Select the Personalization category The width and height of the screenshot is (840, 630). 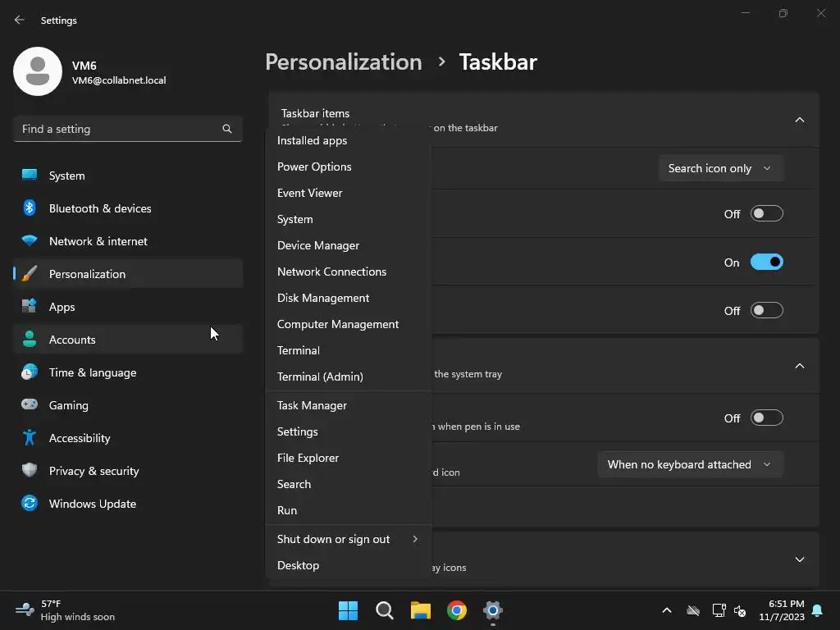coord(128,274)
